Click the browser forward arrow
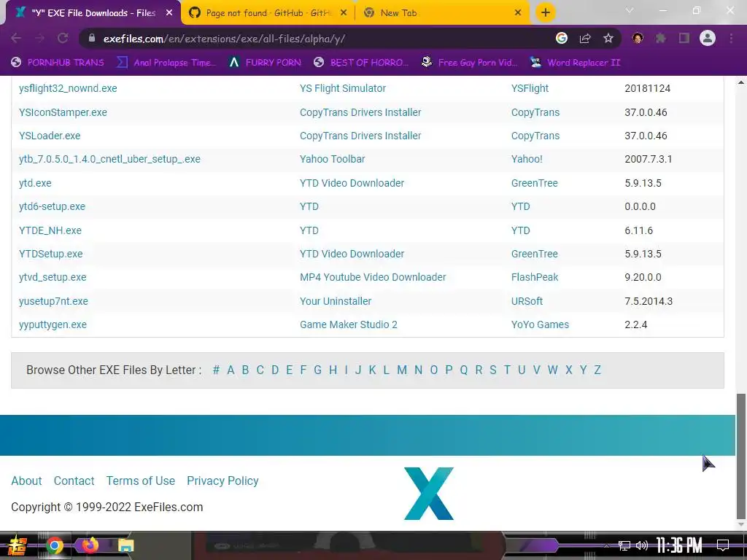Viewport: 747px width, 560px height. tap(39, 39)
